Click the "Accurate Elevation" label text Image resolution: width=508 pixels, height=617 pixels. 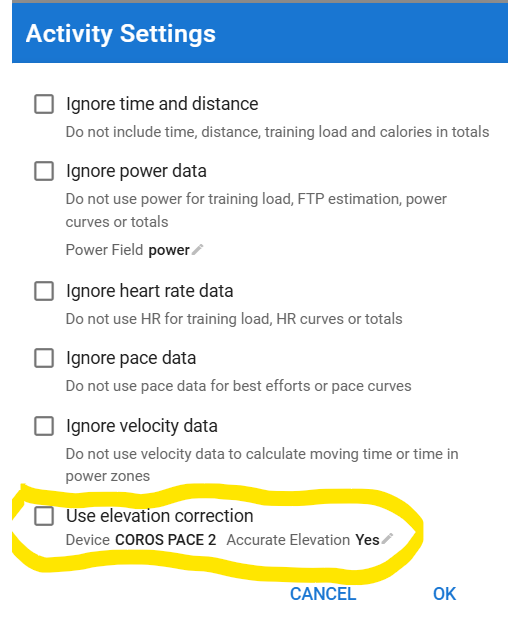click(x=288, y=540)
